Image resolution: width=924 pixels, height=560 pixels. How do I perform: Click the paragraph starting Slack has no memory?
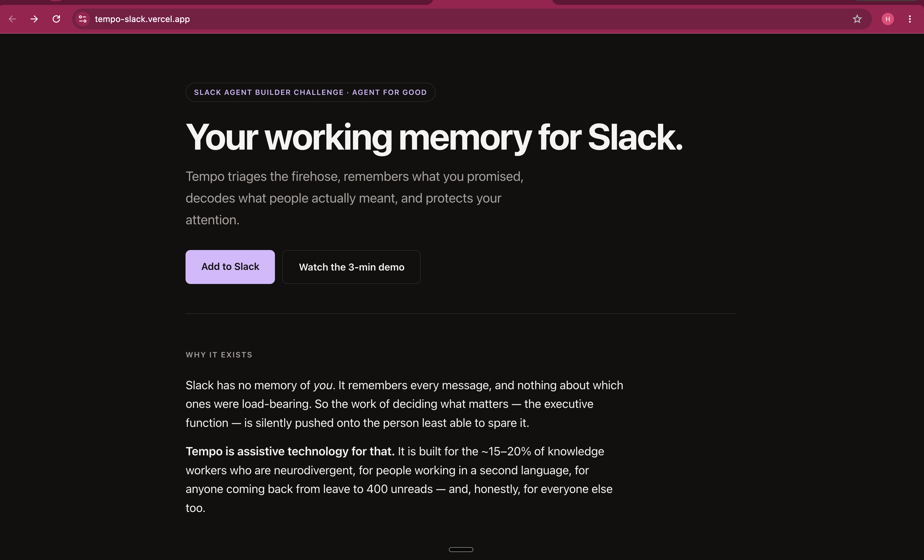(404, 404)
